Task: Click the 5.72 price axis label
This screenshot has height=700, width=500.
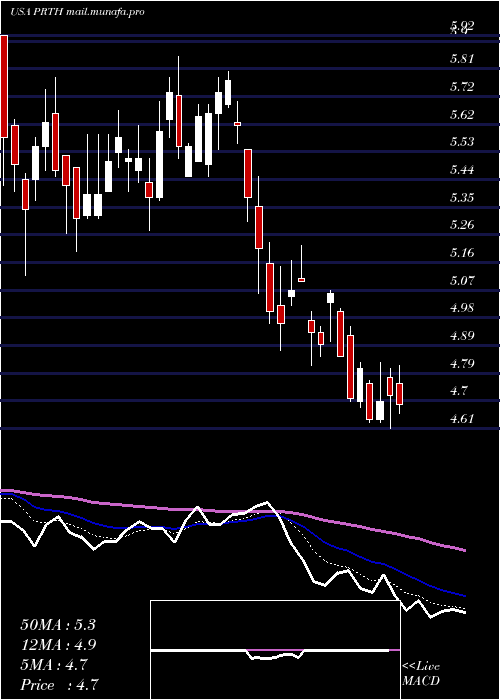Action: pos(462,86)
